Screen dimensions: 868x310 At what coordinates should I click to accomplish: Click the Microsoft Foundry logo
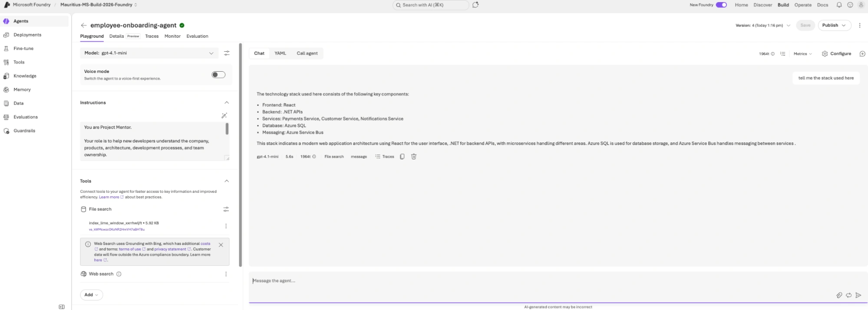(7, 5)
